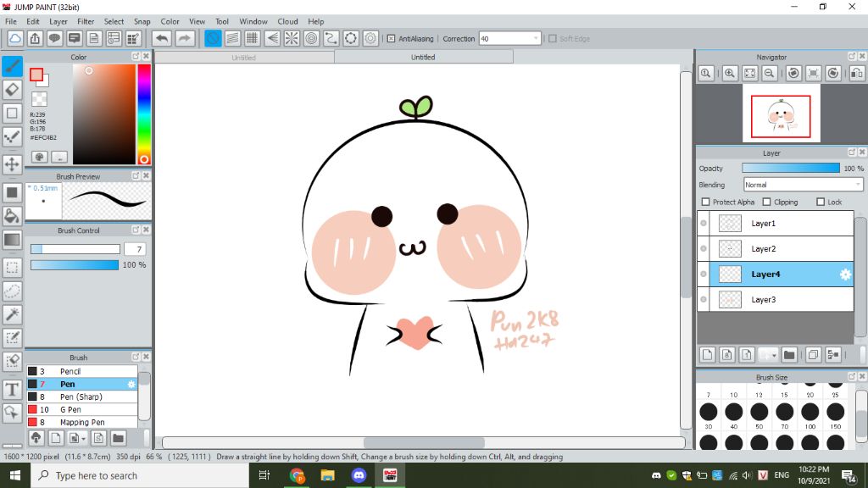Enable grid (crisscross) snap
The height and width of the screenshot is (488, 868).
coord(253,38)
